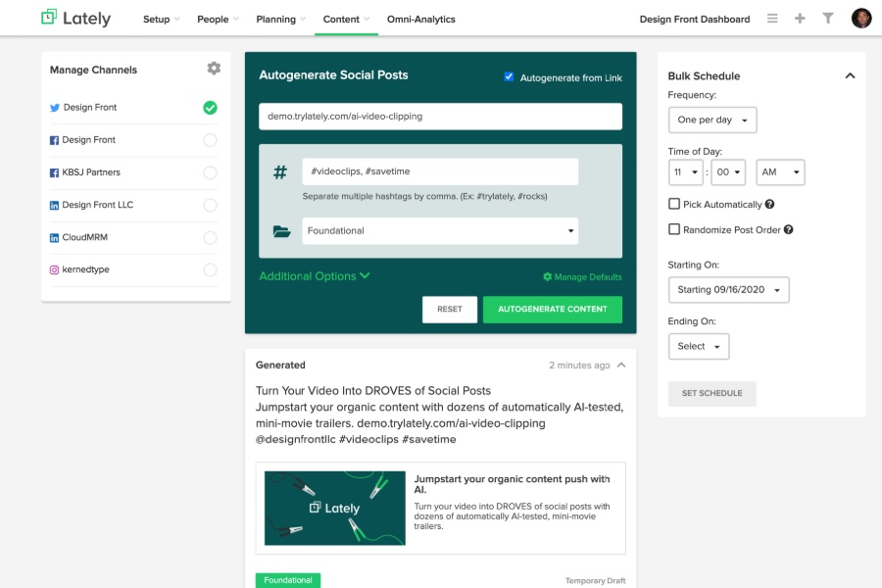Select the KBSJ Partners channel circle

click(210, 172)
